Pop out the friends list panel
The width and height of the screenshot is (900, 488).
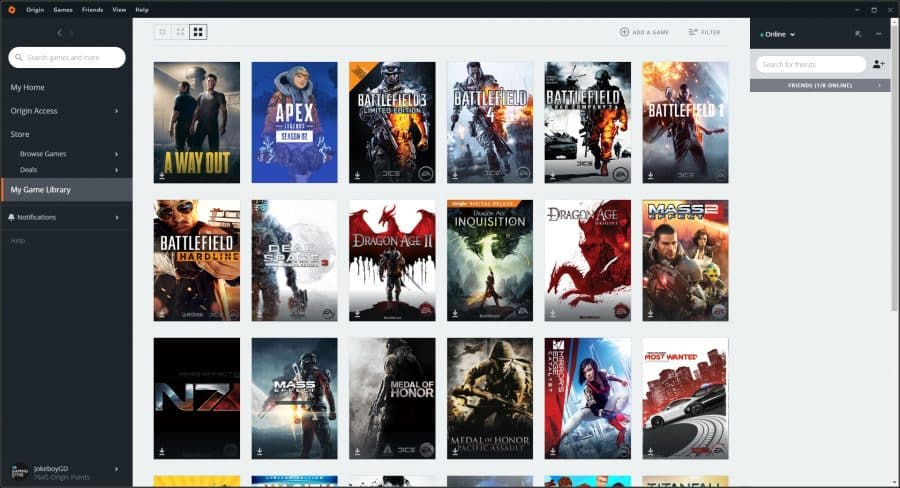(x=858, y=34)
